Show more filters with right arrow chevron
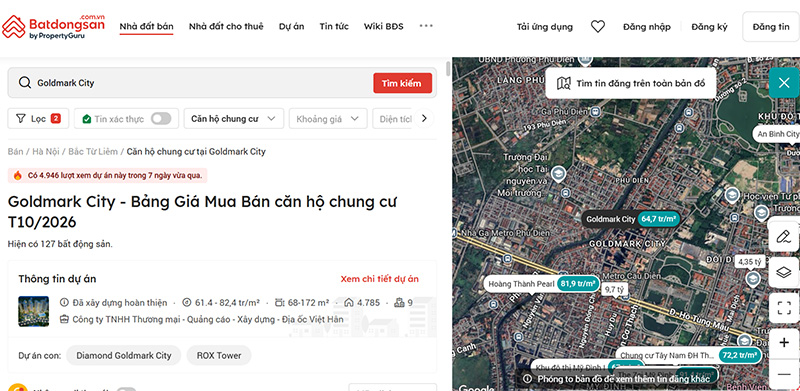The image size is (800, 391). click(x=423, y=118)
